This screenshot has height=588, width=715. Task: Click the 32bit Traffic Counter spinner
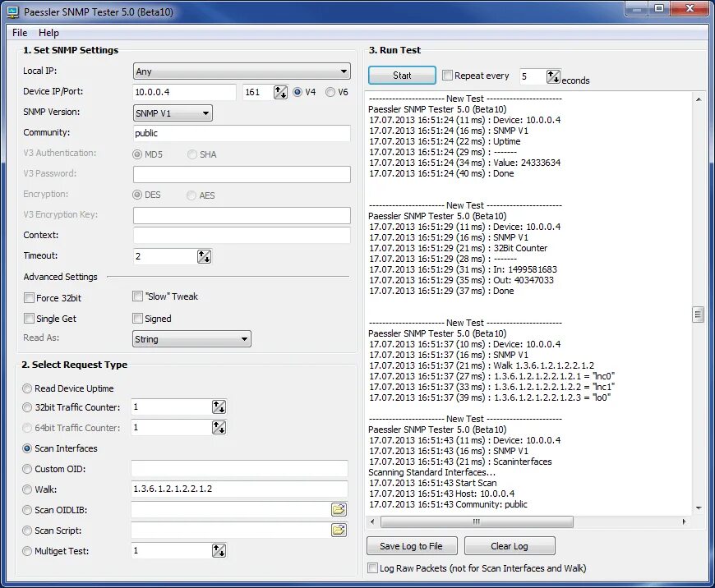[x=219, y=407]
